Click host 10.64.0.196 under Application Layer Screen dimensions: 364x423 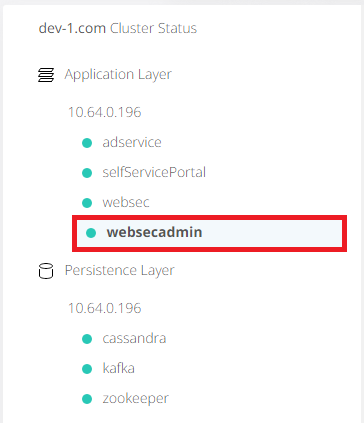pyautogui.click(x=105, y=112)
